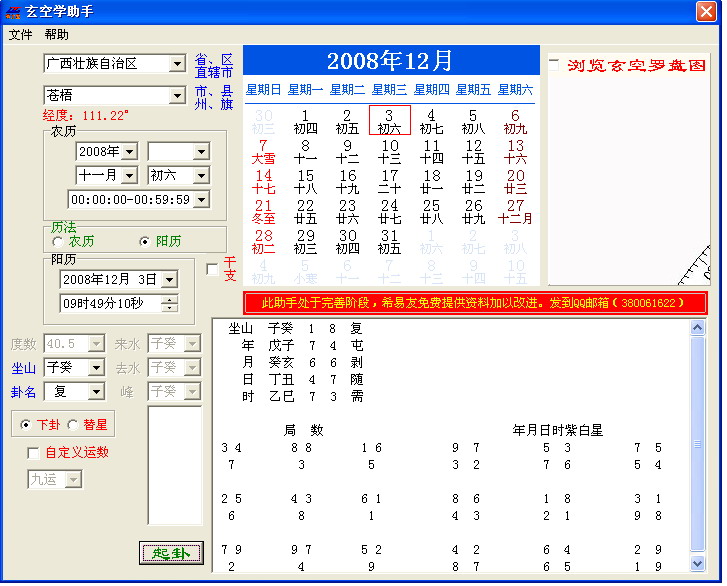Screen dimensions: 727x586
Task: Expand the hour range dropdown 00:00:00-00:59:59
Action: (x=201, y=200)
